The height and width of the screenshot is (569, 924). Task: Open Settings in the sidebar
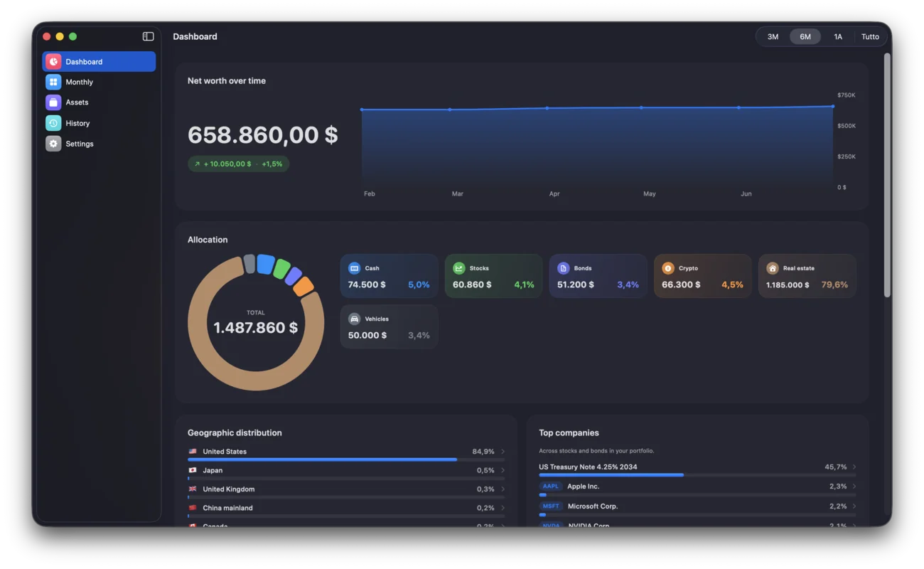click(x=99, y=144)
